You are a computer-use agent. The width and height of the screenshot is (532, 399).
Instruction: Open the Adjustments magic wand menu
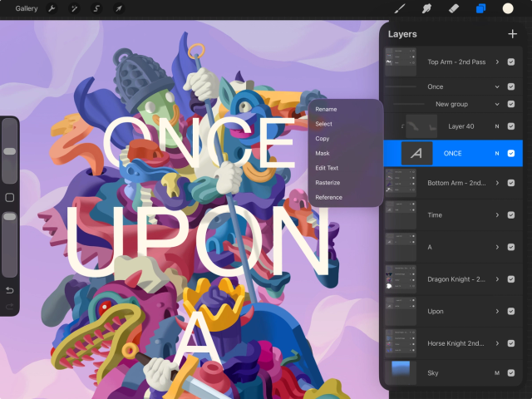74,8
